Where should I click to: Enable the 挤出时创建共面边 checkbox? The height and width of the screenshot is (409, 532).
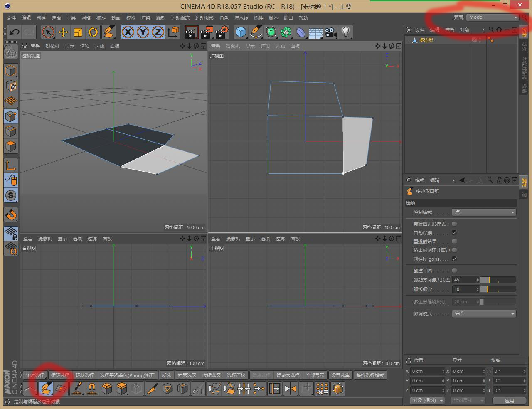[x=454, y=250]
